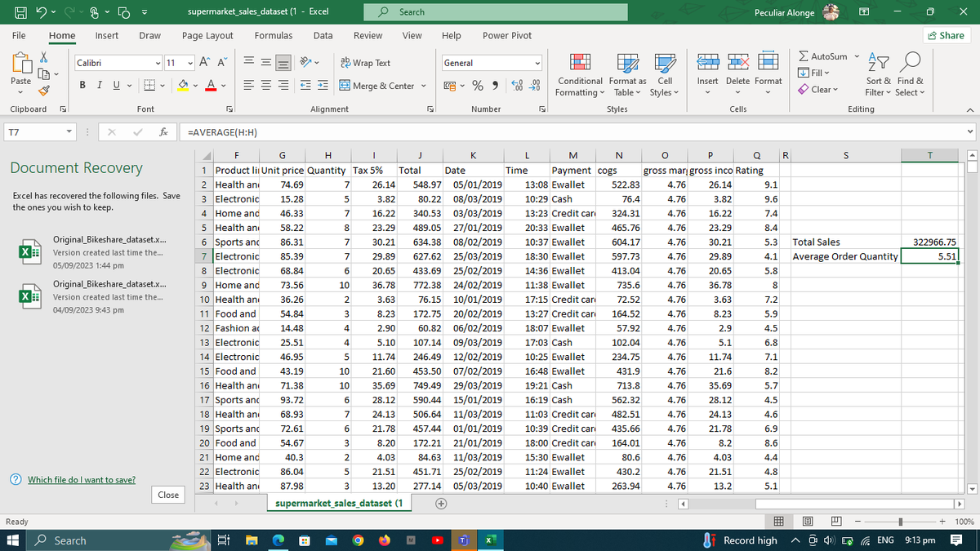Toggle Center horizontal alignment
The width and height of the screenshot is (980, 551).
(x=268, y=86)
